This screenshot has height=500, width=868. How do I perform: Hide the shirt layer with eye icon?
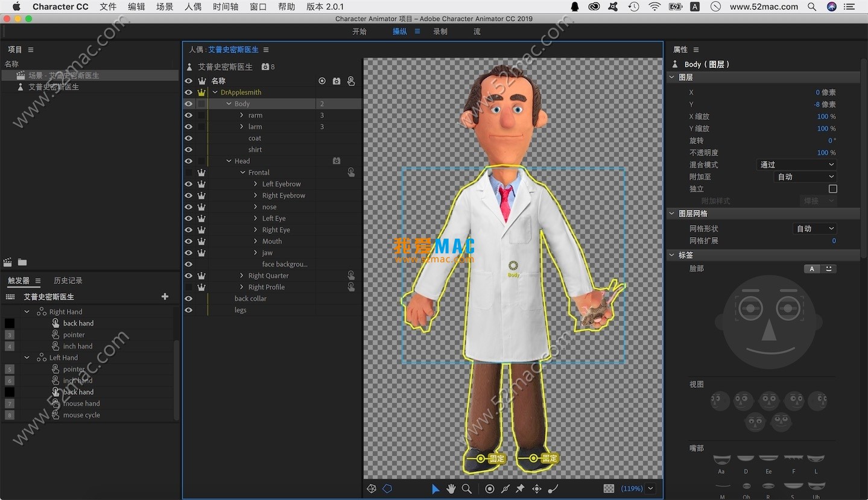tap(188, 150)
